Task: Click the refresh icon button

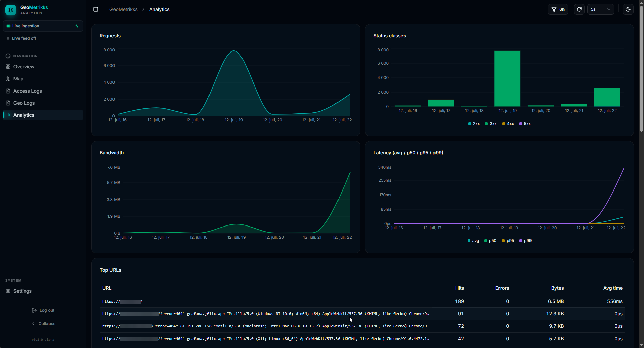Action: [579, 9]
